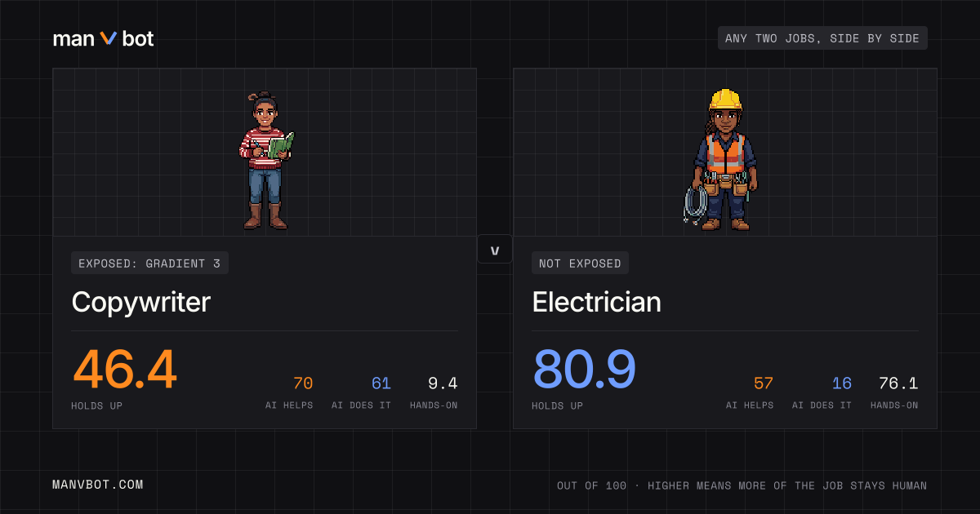
Task: Click 'Holds up' label under 80.9
Action: (x=558, y=405)
